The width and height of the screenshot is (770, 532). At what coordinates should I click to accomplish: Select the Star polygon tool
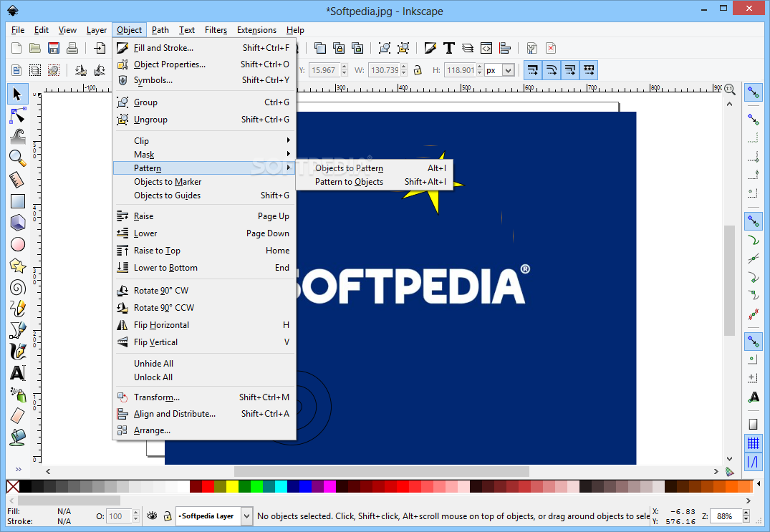point(18,266)
